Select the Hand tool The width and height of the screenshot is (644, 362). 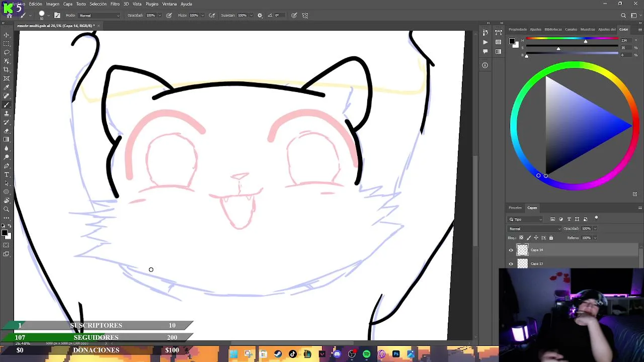click(7, 201)
